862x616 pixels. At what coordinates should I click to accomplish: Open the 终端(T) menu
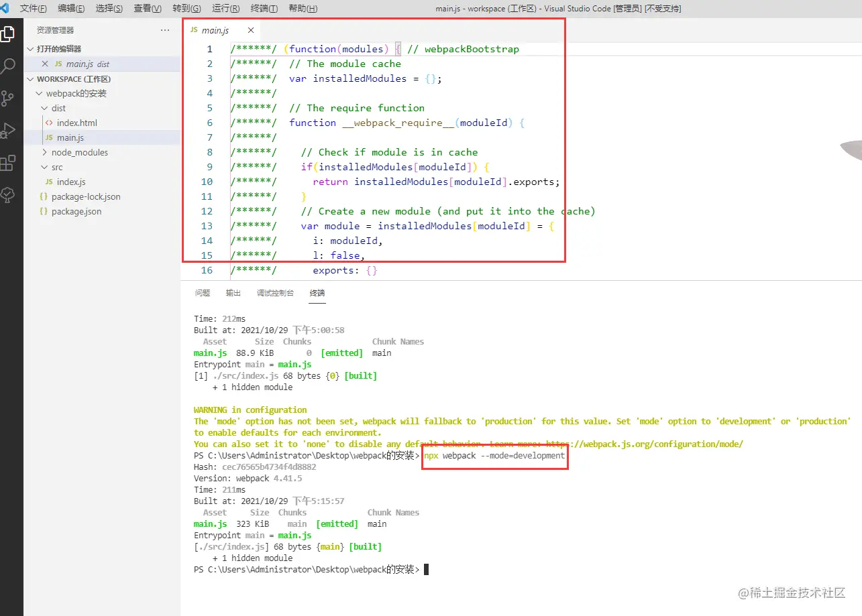tap(264, 9)
